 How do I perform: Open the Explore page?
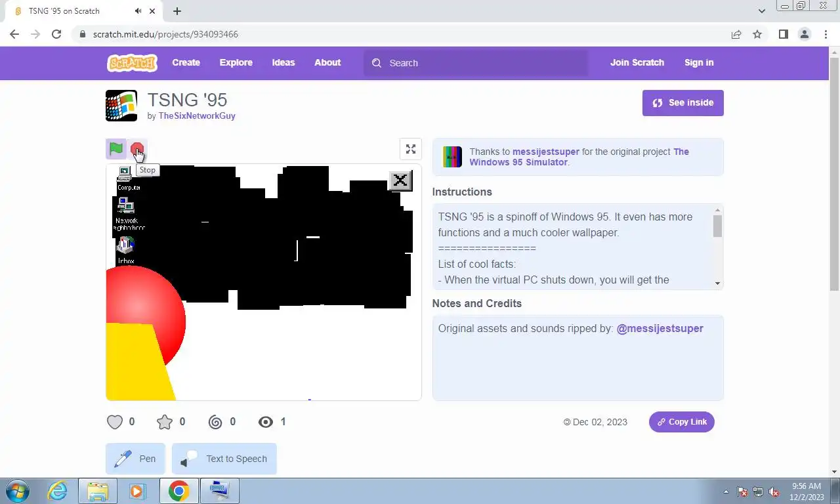click(x=236, y=63)
